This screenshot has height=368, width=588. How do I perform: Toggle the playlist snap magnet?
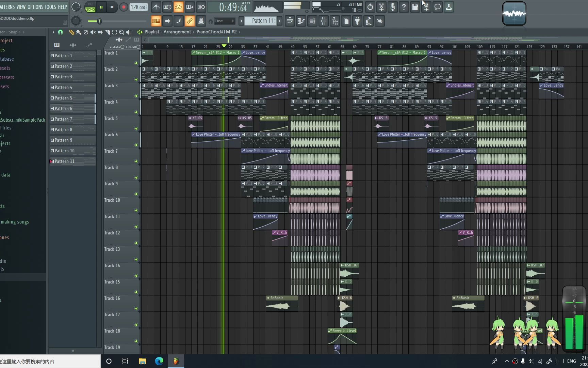(x=60, y=32)
